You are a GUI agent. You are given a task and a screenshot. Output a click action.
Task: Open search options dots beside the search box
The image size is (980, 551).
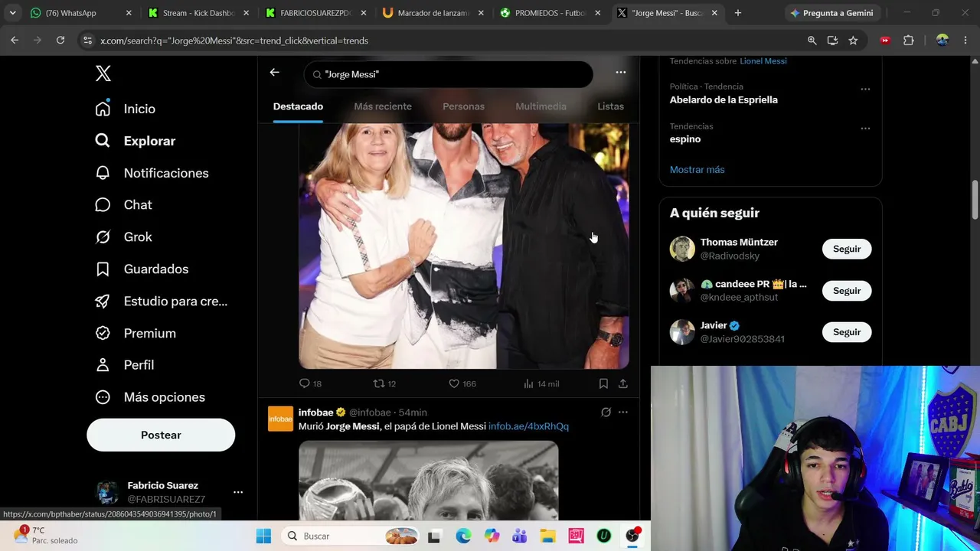click(x=621, y=72)
